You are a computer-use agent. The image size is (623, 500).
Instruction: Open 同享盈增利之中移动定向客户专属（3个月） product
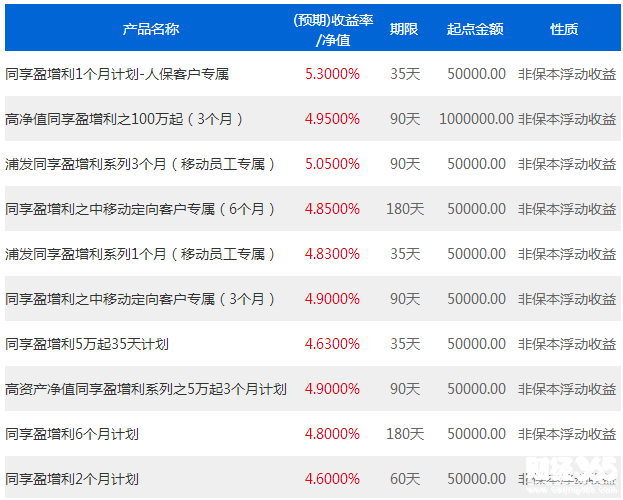[140, 298]
